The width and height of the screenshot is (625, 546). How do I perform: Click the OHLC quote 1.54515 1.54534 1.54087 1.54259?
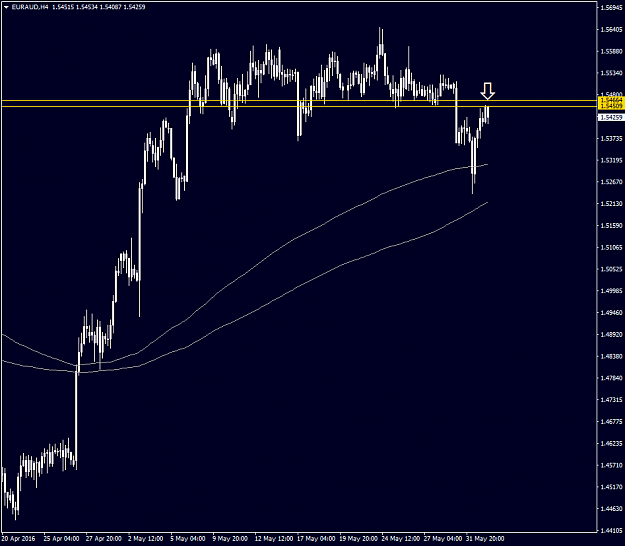coord(99,7)
